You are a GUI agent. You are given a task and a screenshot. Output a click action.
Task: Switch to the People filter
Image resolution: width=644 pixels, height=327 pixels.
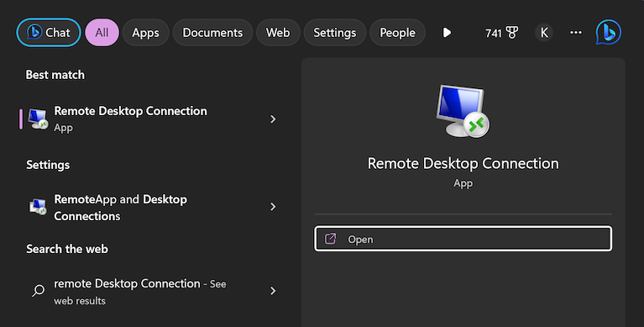[x=397, y=33]
